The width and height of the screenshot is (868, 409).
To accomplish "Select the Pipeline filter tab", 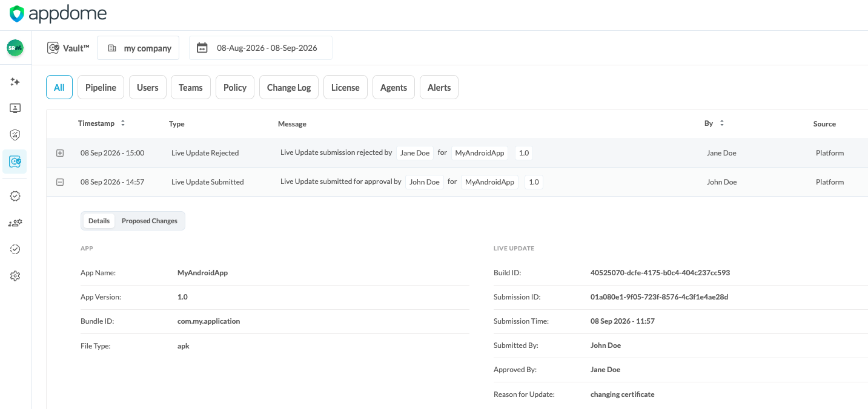I will [x=101, y=87].
